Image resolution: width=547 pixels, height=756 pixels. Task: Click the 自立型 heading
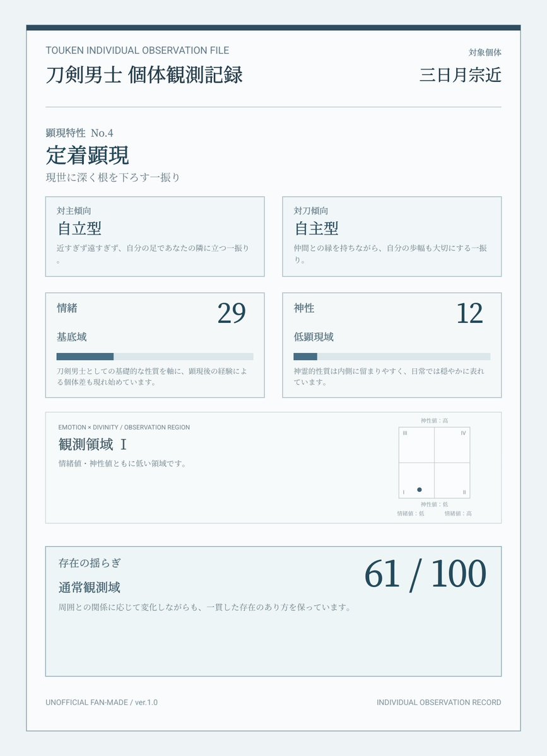point(79,228)
